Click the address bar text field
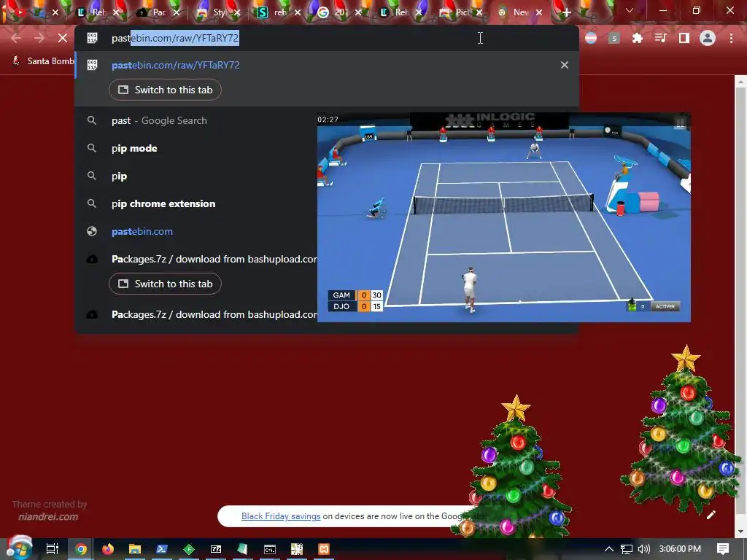The height and width of the screenshot is (560, 747). click(x=326, y=38)
